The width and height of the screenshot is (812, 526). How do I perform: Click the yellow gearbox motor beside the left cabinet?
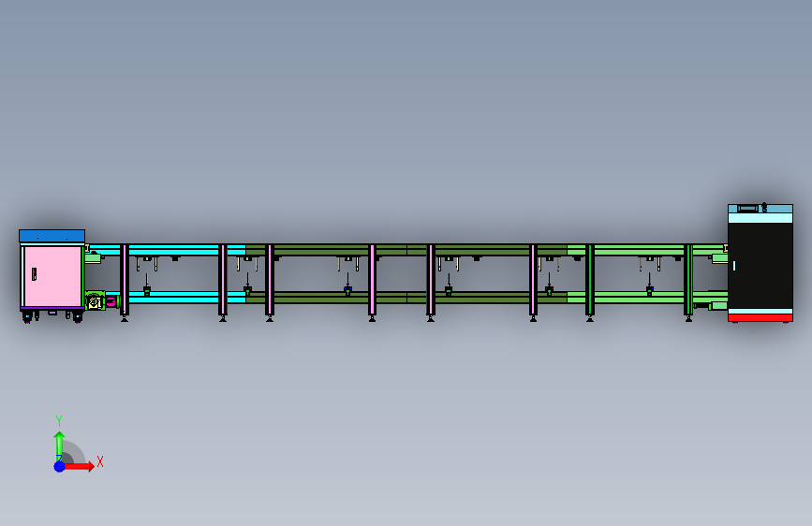95,300
